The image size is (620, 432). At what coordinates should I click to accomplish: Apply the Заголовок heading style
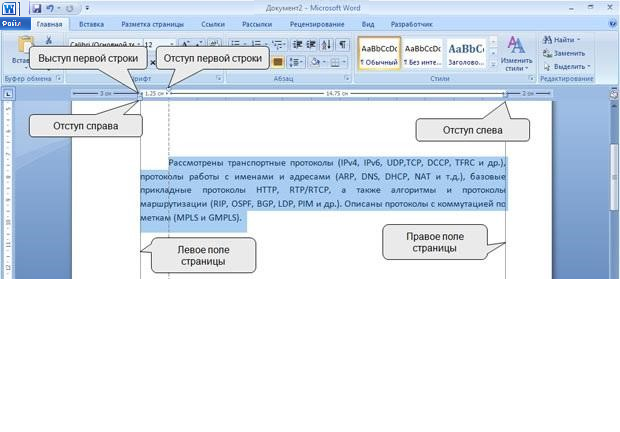(x=466, y=53)
